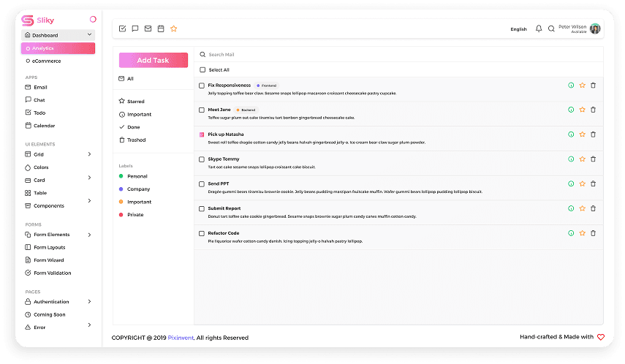This screenshot has height=364, width=625.
Task: Click the yellow star bookmark icon in toolbar
Action: click(174, 29)
